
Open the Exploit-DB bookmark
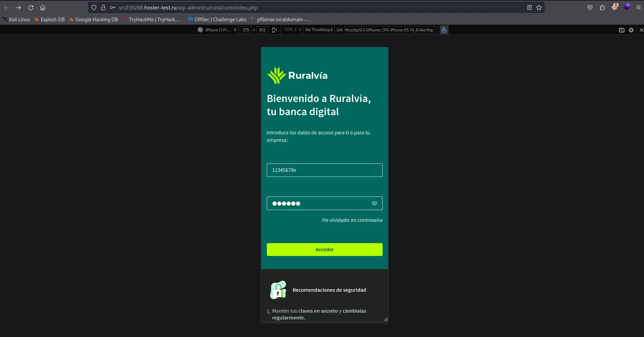tap(49, 20)
